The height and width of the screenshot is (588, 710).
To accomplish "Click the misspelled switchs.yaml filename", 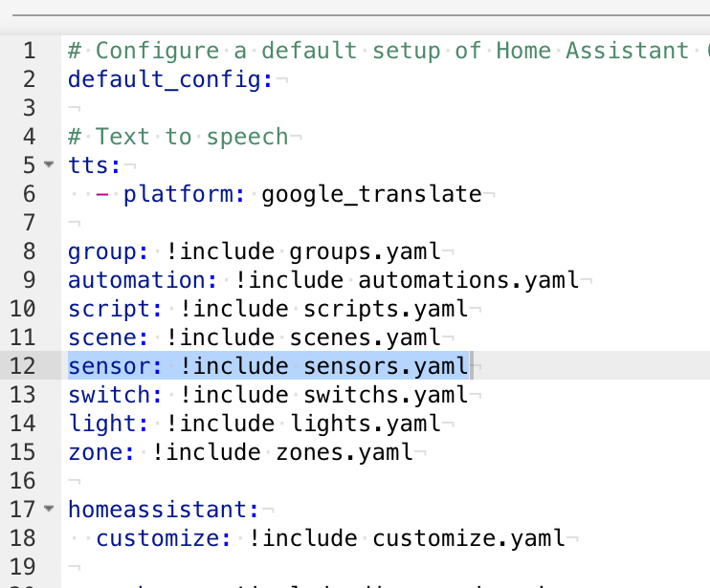I will coord(386,395).
